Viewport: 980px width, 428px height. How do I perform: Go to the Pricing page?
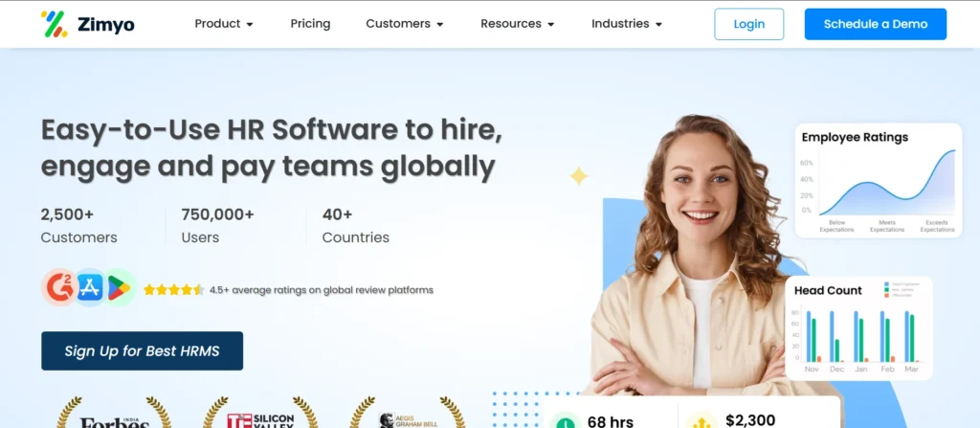310,24
